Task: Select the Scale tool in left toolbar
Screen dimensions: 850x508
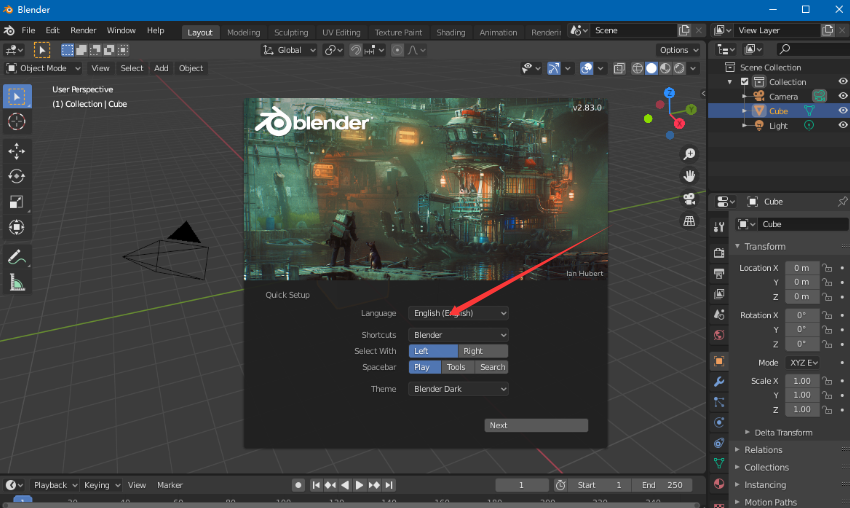Action: 16,201
